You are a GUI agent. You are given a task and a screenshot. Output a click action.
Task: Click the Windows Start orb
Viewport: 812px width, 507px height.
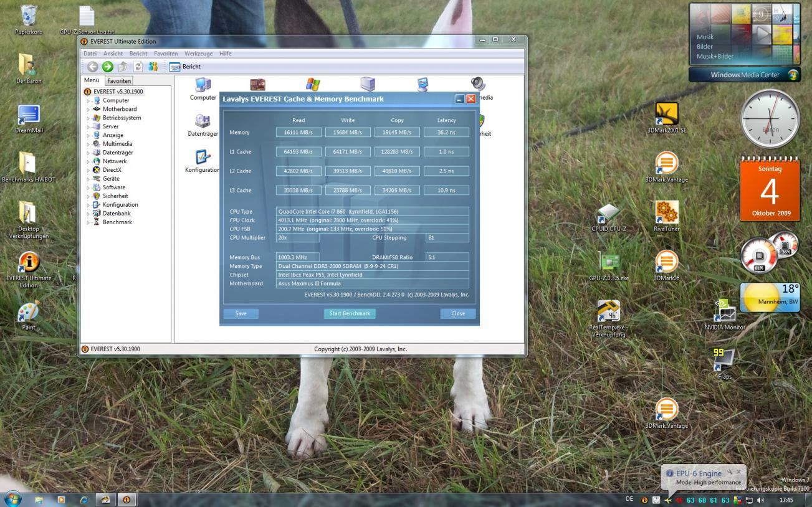click(12, 499)
